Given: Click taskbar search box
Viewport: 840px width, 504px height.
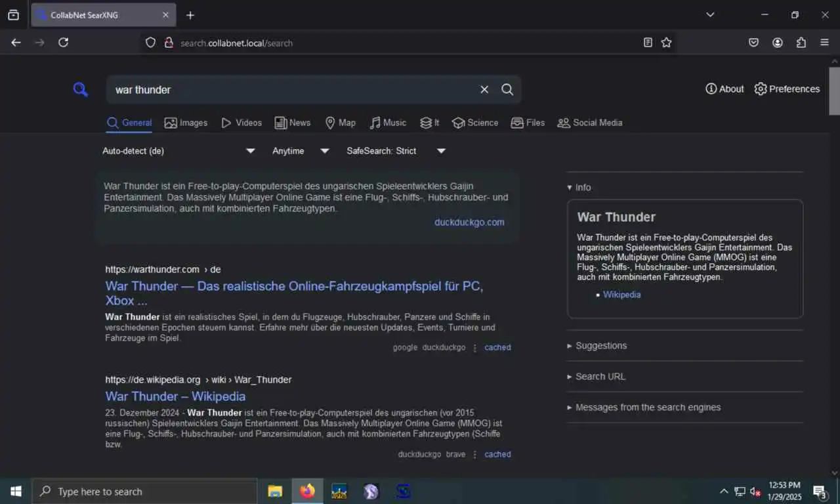Looking at the screenshot, I should (x=144, y=491).
